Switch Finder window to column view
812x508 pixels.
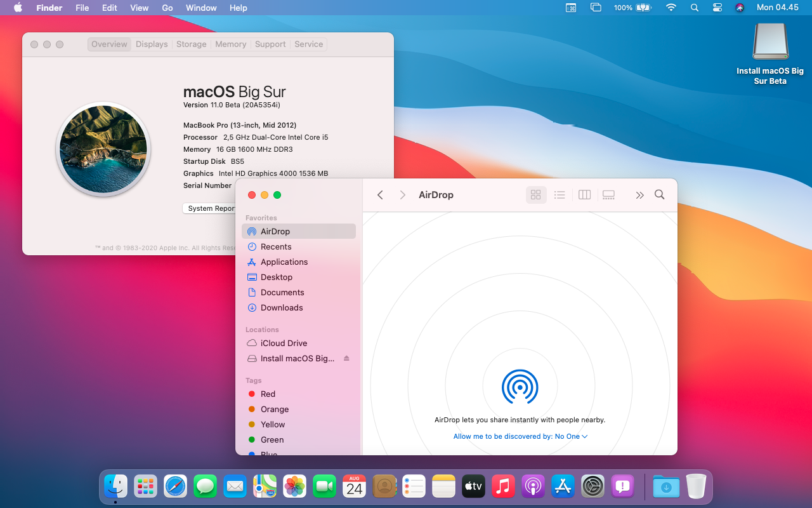585,195
